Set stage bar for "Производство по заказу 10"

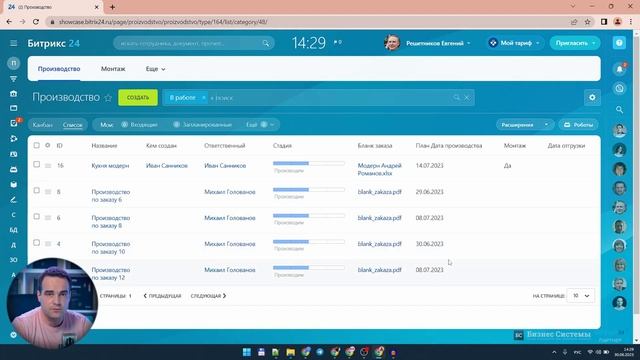[x=309, y=242]
